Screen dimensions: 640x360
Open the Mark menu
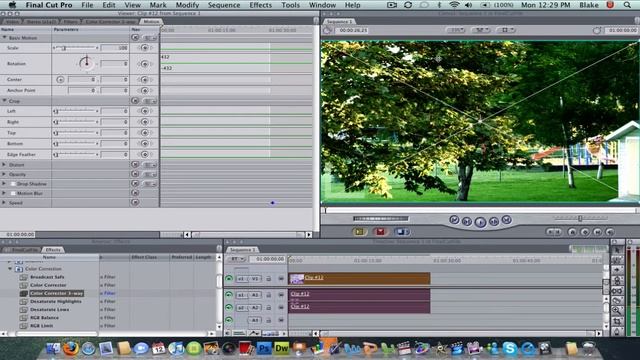[x=158, y=5]
